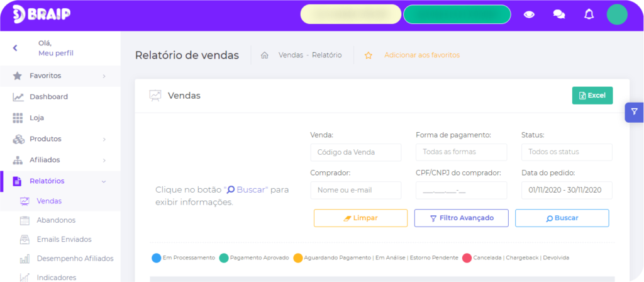Click Adicionar aos favoritos link
This screenshot has width=644, height=282.
pyautogui.click(x=422, y=55)
